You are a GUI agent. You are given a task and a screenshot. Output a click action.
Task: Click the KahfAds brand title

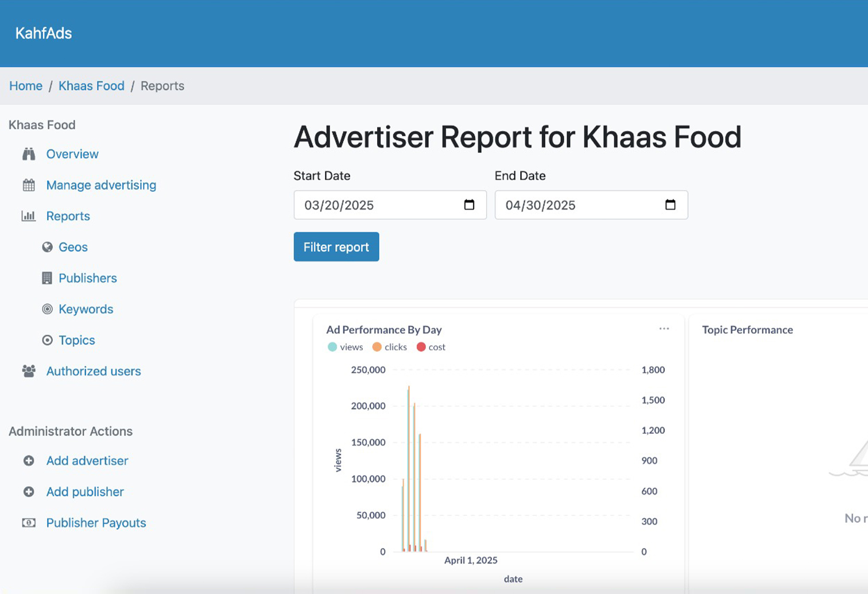click(44, 33)
